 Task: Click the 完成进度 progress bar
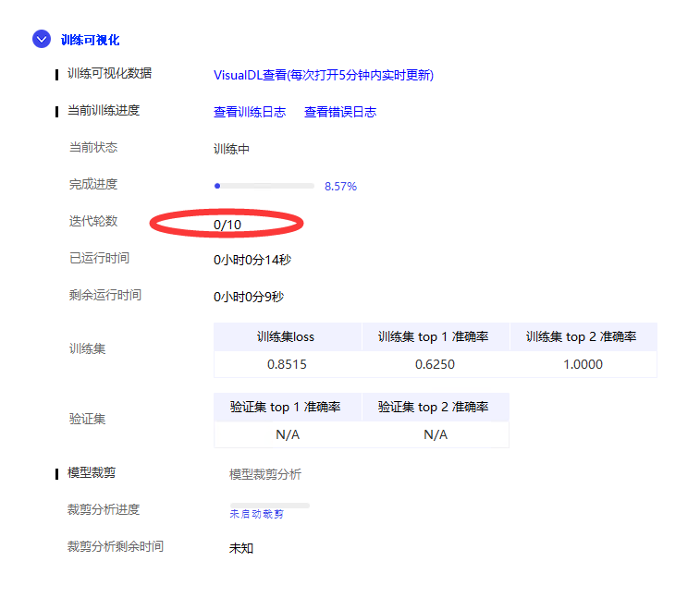click(x=264, y=186)
